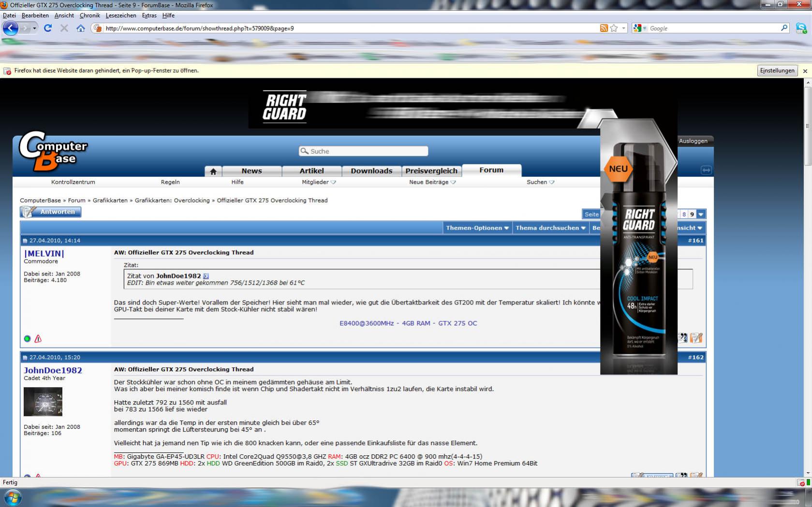Open the search engine selector dropdown

(644, 28)
